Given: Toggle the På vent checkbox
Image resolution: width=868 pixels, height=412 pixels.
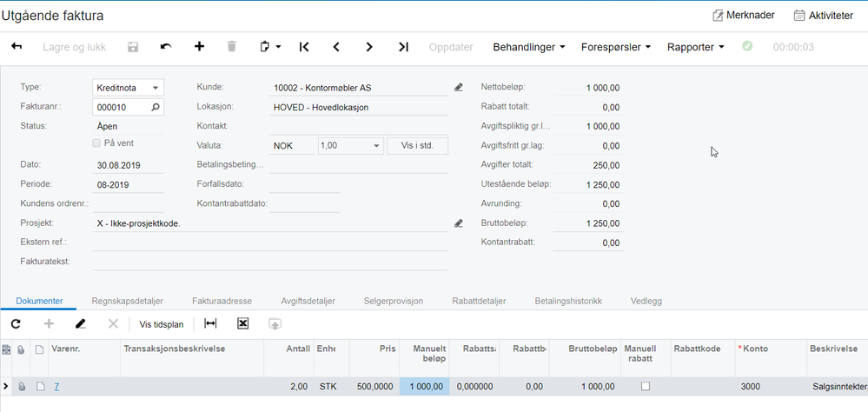Looking at the screenshot, I should click(96, 143).
